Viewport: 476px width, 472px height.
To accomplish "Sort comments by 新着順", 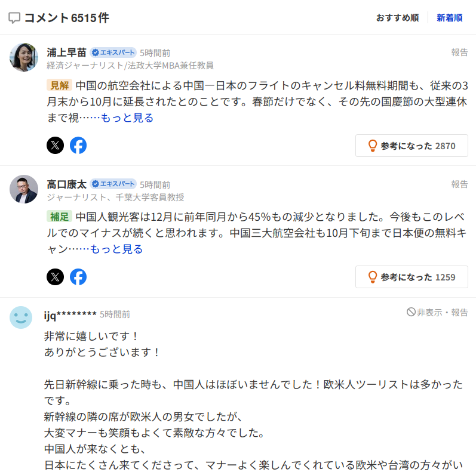I will (x=449, y=18).
